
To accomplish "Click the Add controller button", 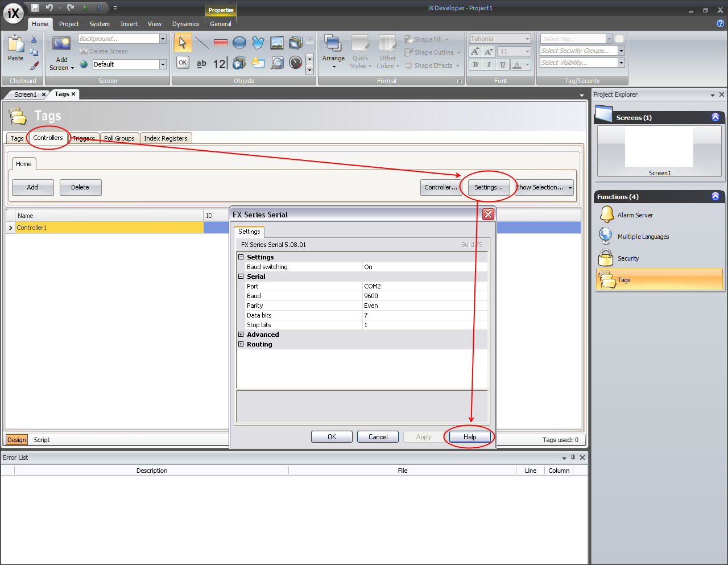I will pyautogui.click(x=32, y=187).
